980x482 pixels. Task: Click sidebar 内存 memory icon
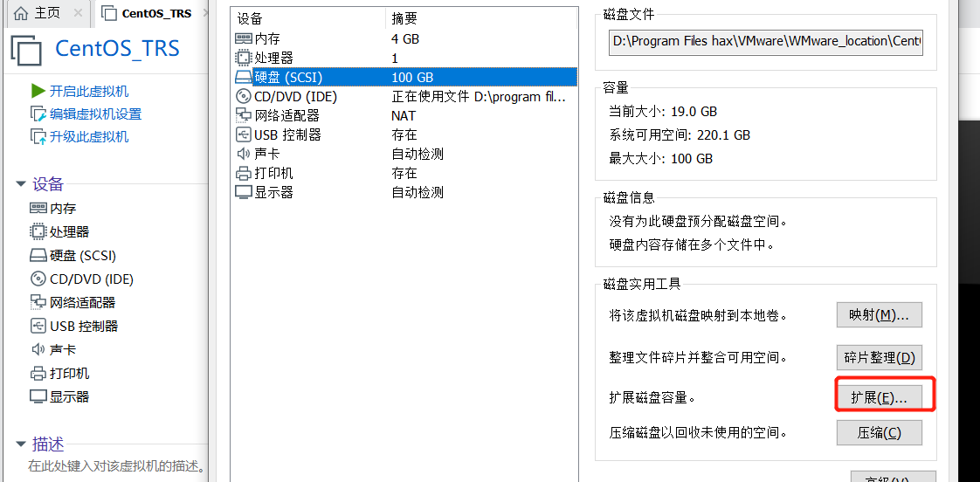pos(38,208)
